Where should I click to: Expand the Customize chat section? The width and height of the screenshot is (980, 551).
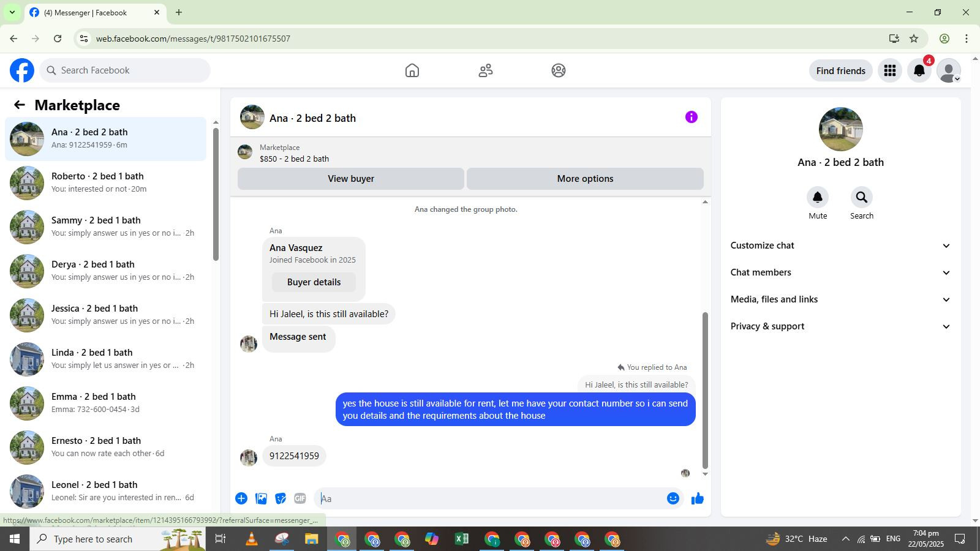840,246
